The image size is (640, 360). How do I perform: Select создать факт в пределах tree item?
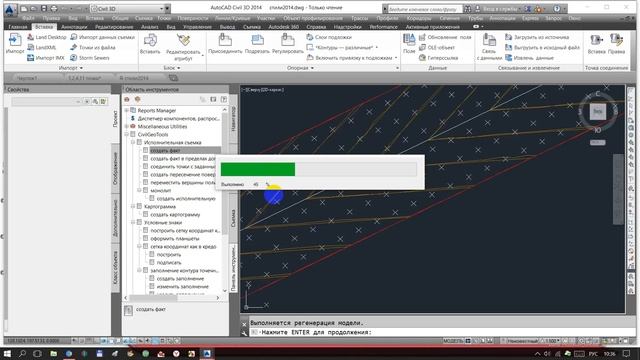coord(182,159)
